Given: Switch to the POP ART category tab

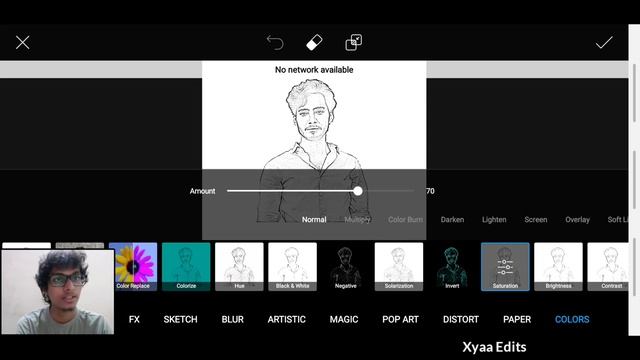Looking at the screenshot, I should point(400,320).
